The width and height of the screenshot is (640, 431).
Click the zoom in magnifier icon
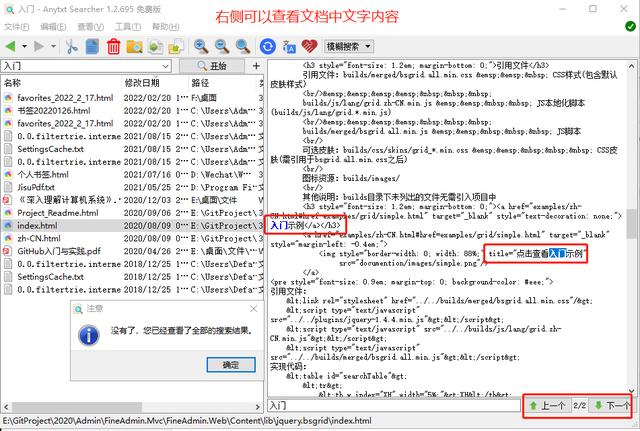click(201, 47)
